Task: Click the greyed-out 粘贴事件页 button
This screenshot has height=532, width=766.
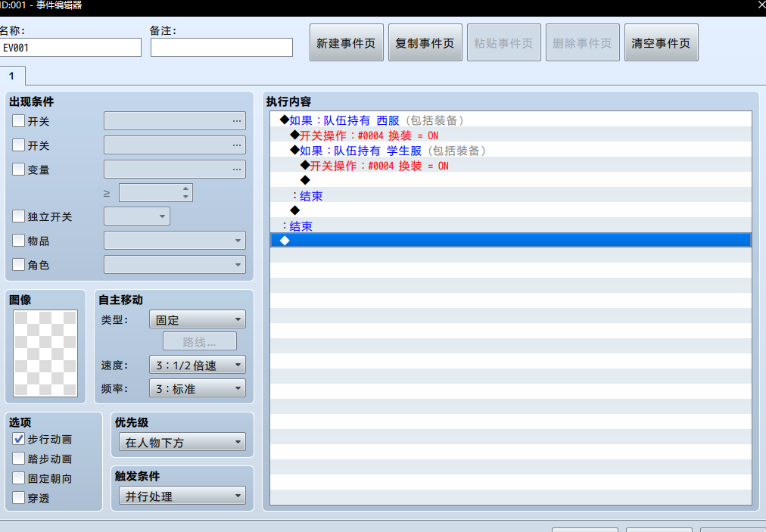Action: click(x=503, y=42)
